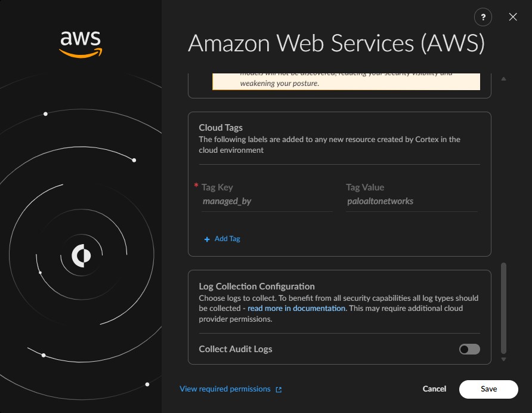The image size is (532, 413).
Task: Click the Collect Audit Logs label
Action: 236,349
